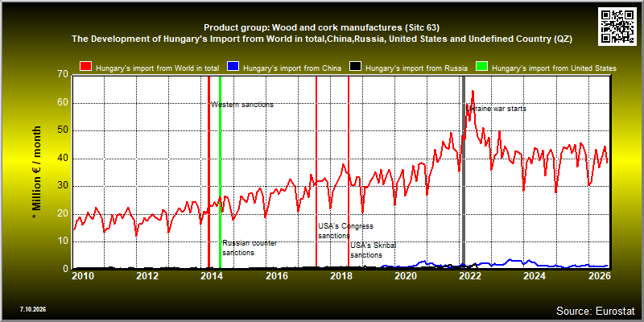Click the peak of the red line in 2022
The height and width of the screenshot is (322, 644).
click(473, 91)
